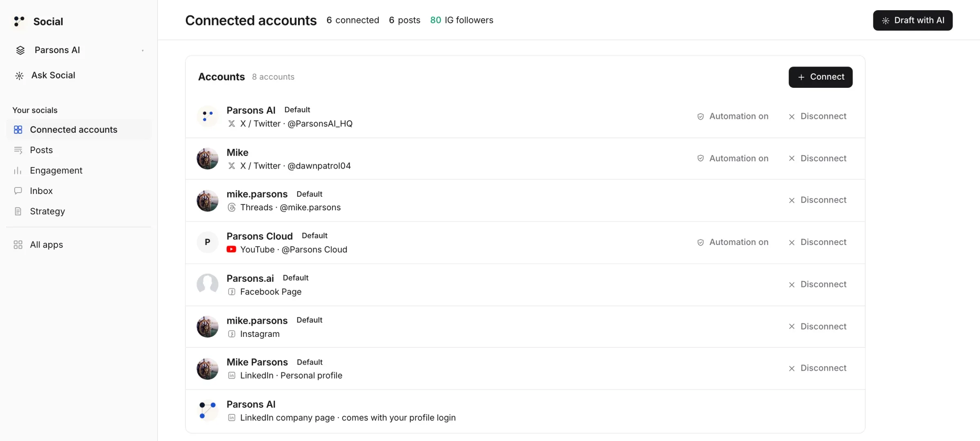Viewport: 980px width, 441px height.
Task: Click the LinkedIn icon beside company page text
Action: [232, 418]
